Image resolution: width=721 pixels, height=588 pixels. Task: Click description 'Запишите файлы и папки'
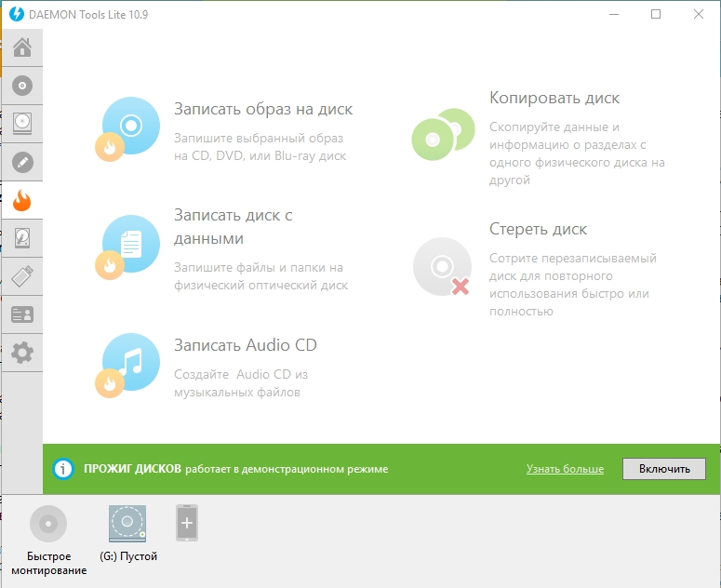pyautogui.click(x=260, y=276)
